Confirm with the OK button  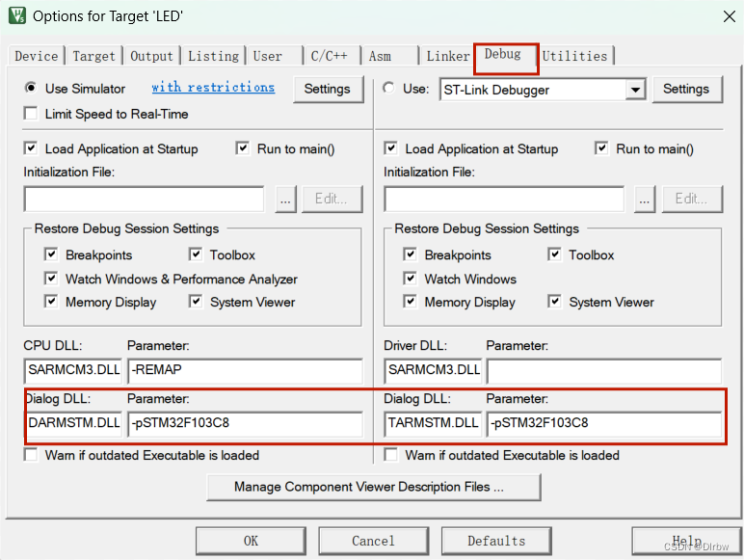point(251,541)
